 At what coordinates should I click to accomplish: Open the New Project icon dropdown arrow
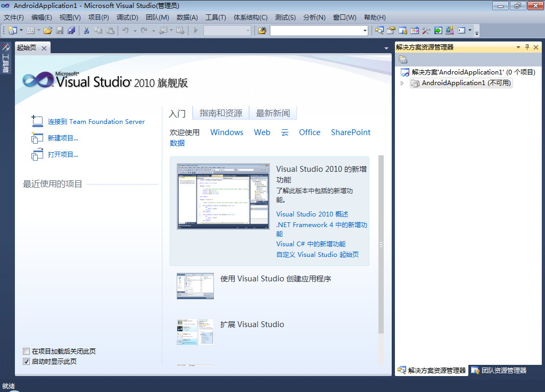tap(21, 30)
